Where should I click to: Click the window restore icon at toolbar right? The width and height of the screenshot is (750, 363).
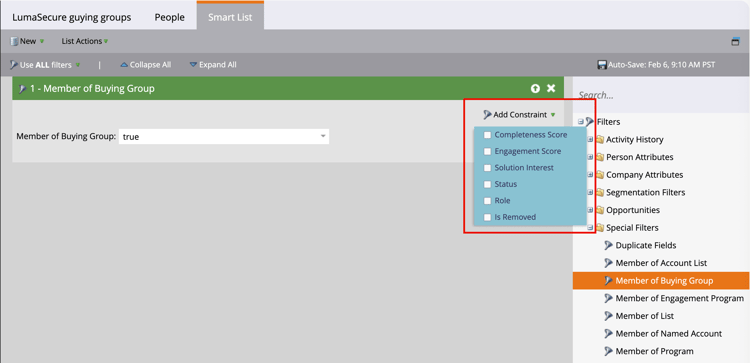(735, 42)
